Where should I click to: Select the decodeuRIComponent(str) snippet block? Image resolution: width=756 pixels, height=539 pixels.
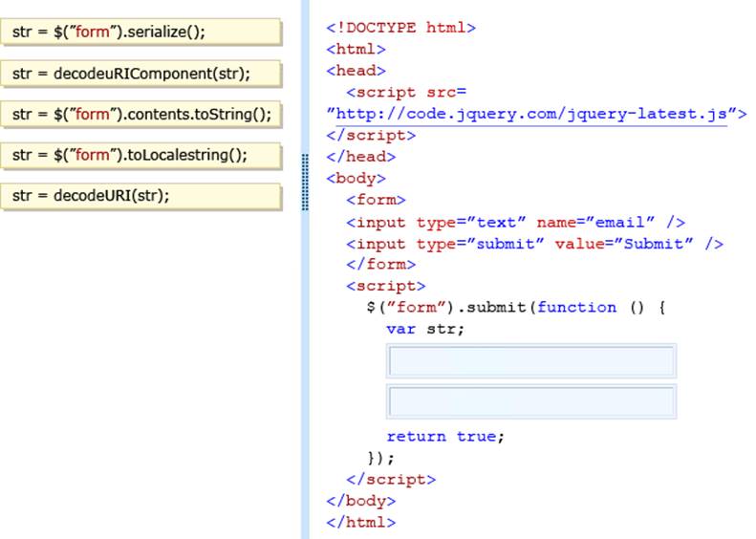(140, 74)
